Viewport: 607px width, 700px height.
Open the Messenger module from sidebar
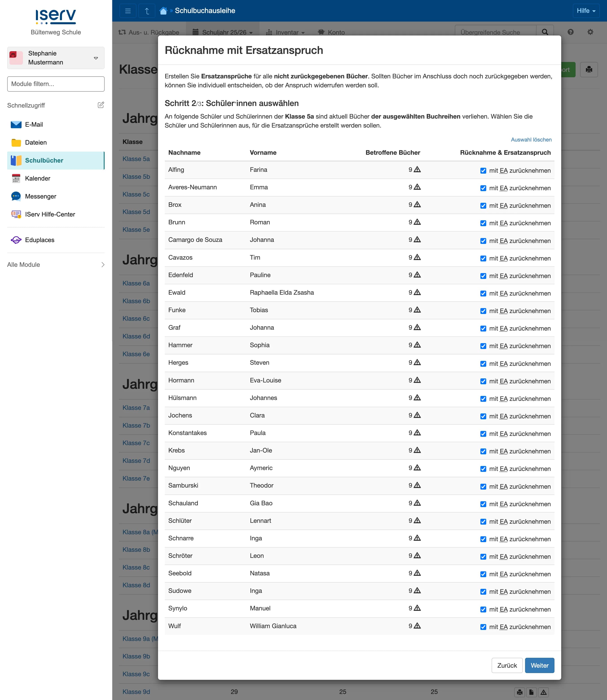point(40,196)
